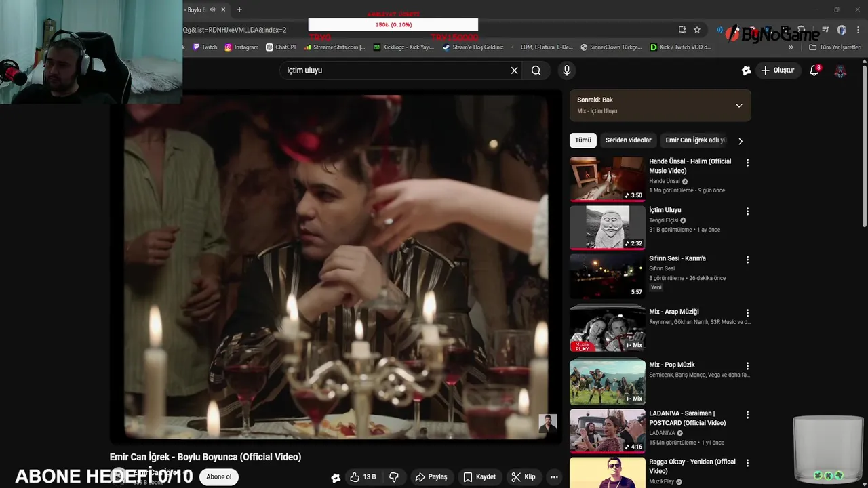Subscribe with Abone ol button

pos(219,477)
